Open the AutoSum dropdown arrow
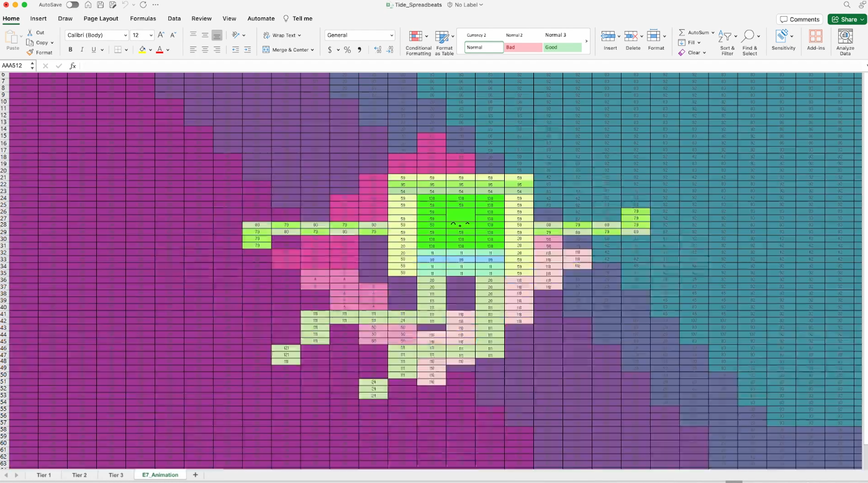868x483 pixels. pos(713,32)
